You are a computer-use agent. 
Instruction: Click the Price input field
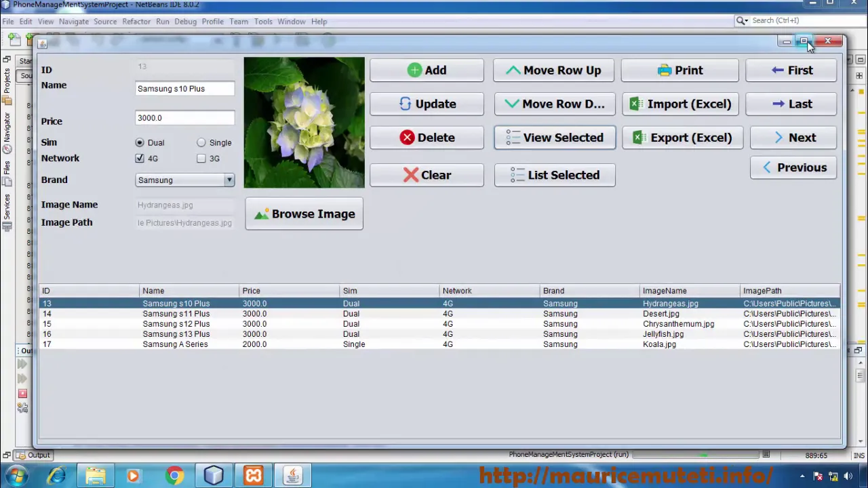coord(185,118)
